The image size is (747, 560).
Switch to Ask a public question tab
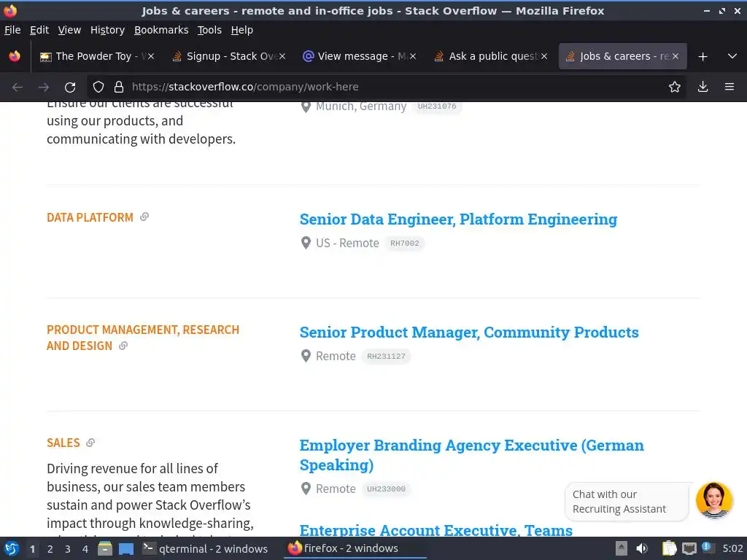click(487, 56)
